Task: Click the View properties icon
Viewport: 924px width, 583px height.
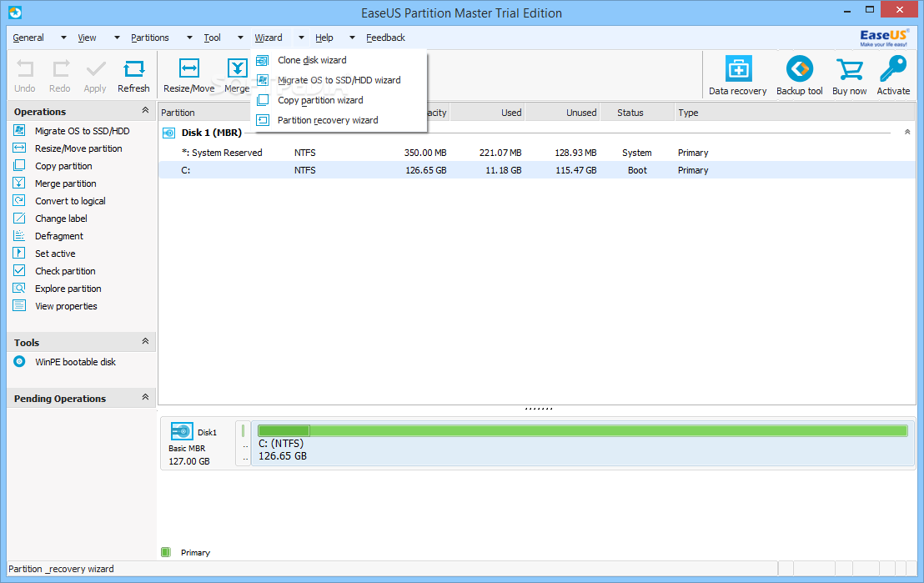Action: [19, 305]
